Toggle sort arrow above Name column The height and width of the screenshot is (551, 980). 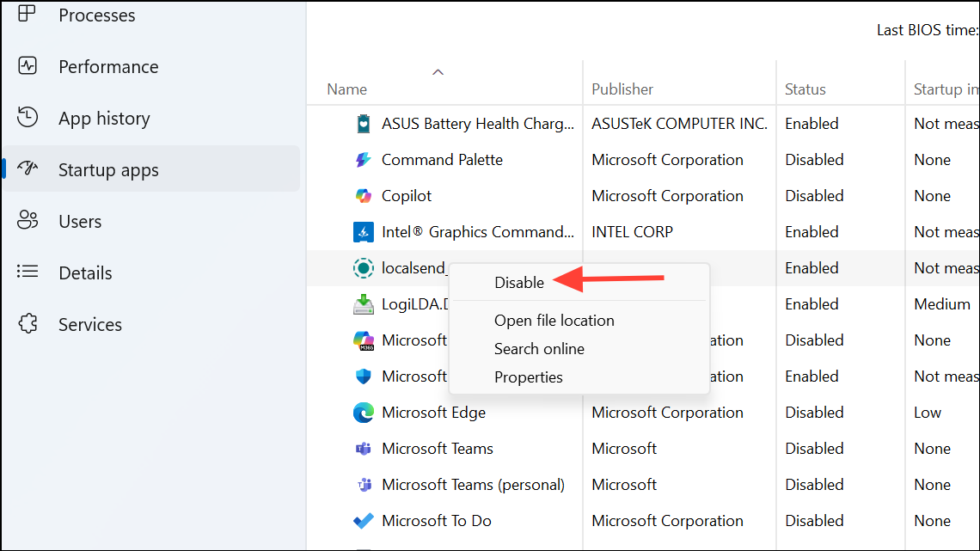pos(438,72)
